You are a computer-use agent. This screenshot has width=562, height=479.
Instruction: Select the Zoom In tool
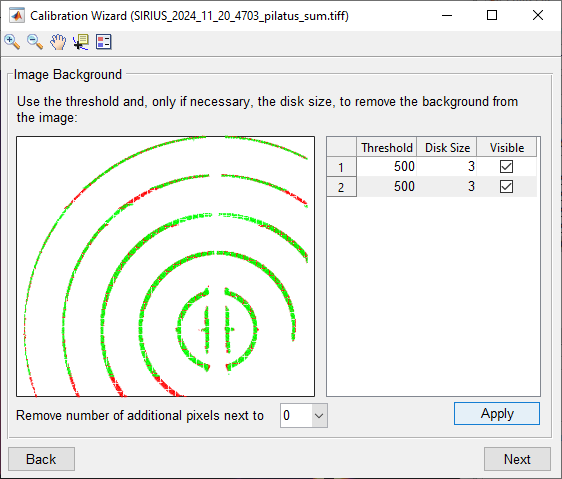[x=12, y=42]
